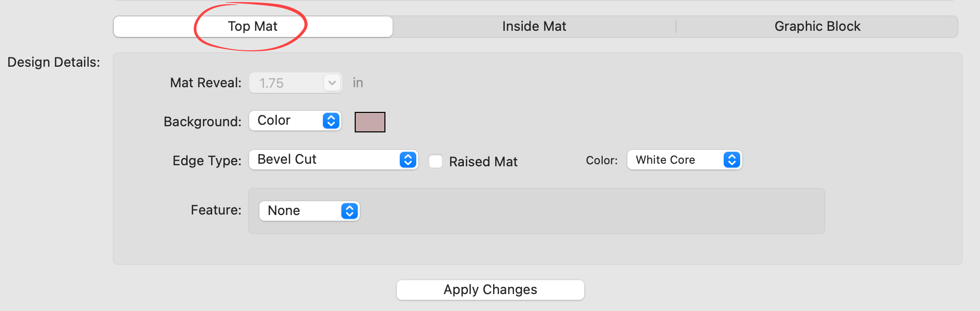Switch to the Graphic Block tab
The image size is (980, 311).
click(817, 27)
